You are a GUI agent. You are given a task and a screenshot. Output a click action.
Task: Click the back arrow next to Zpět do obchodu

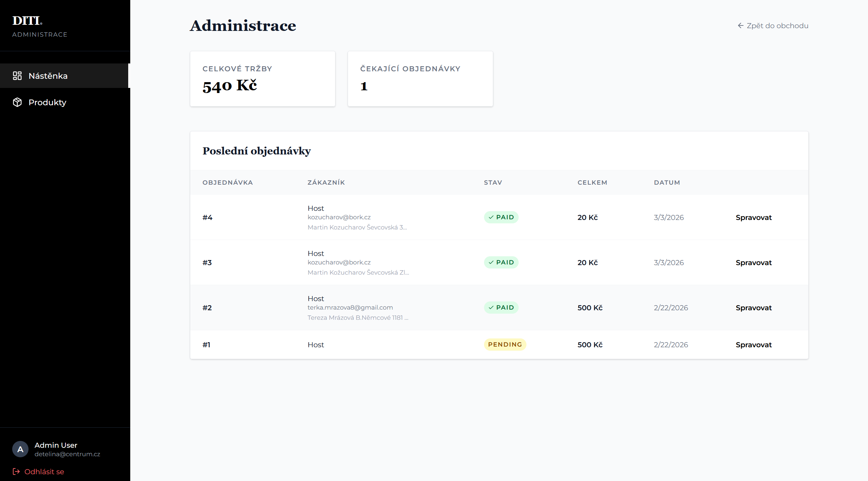click(x=740, y=25)
